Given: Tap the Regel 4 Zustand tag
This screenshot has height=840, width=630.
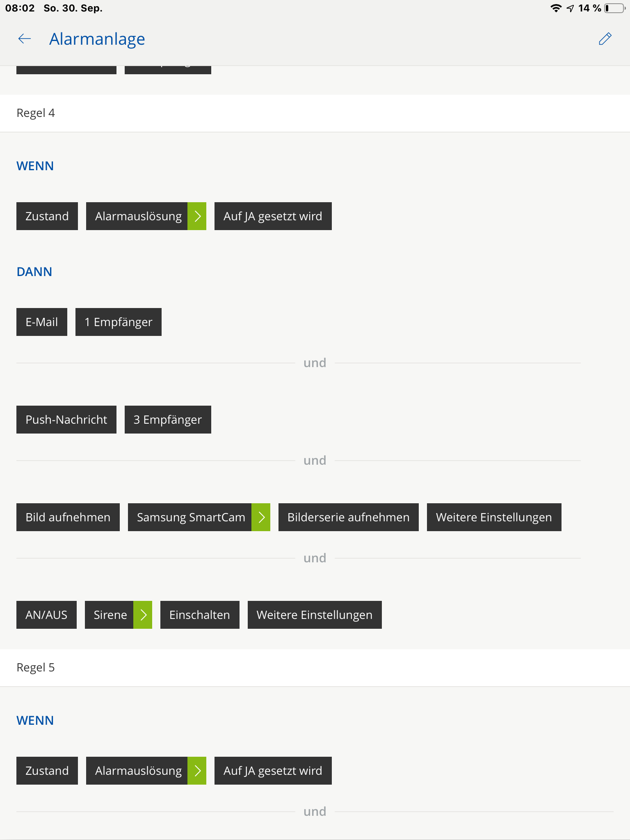Looking at the screenshot, I should (x=47, y=216).
